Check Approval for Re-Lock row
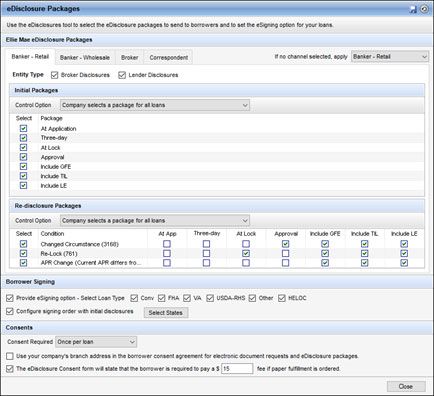The height and width of the screenshot is (396, 434). pos(285,253)
